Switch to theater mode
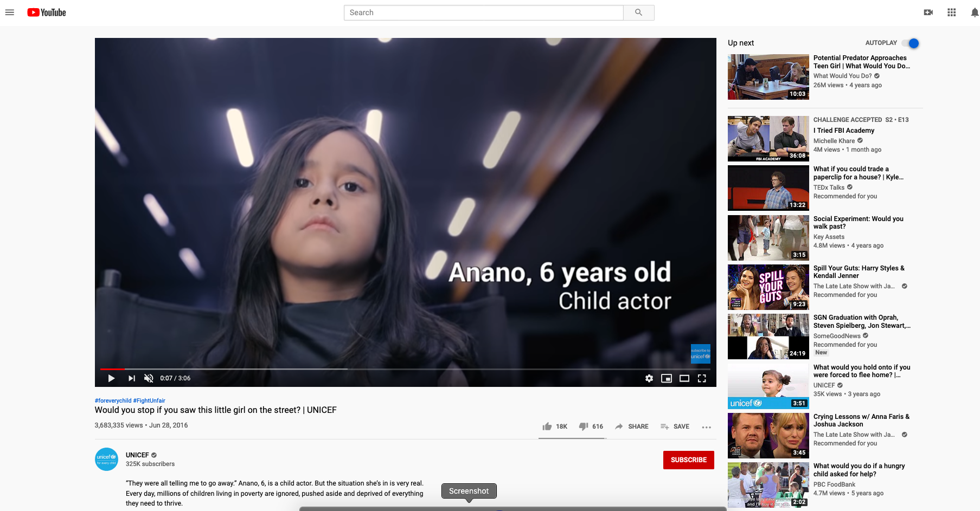980x511 pixels. click(684, 378)
